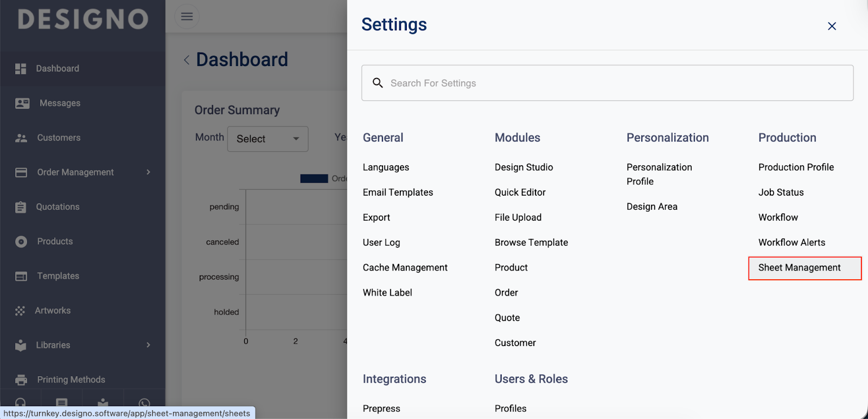Click the Artworks dots icon
Image resolution: width=868 pixels, height=419 pixels.
20,311
